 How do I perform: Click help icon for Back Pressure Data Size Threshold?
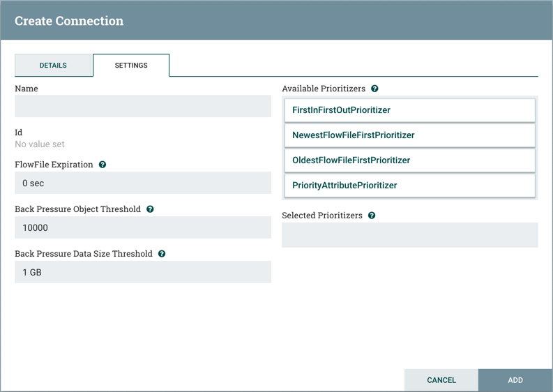pos(162,254)
